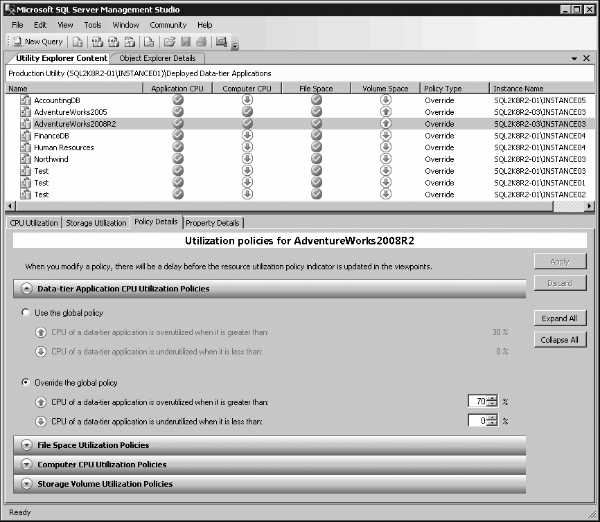Click the overutilized 70 percent spinner control
600x522 pixels.
point(493,401)
